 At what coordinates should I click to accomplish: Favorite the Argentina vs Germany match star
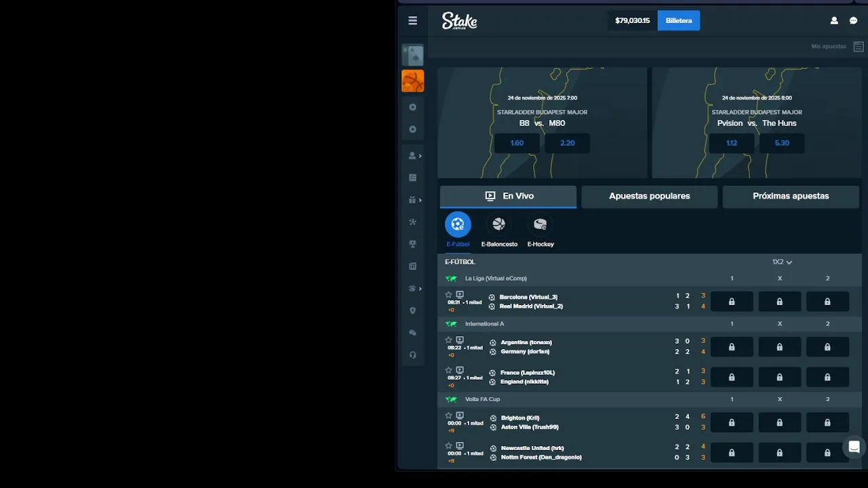pos(448,340)
